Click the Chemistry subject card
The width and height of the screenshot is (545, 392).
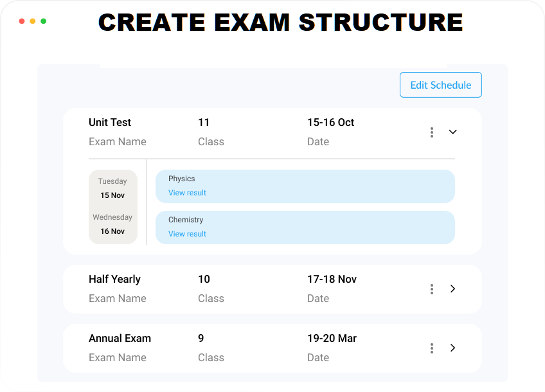(x=305, y=227)
